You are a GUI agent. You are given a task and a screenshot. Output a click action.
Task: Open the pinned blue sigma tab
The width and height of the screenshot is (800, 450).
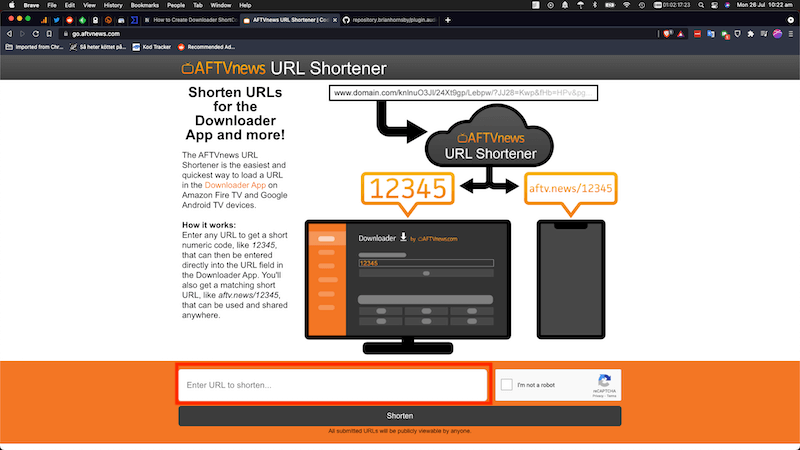click(134, 20)
